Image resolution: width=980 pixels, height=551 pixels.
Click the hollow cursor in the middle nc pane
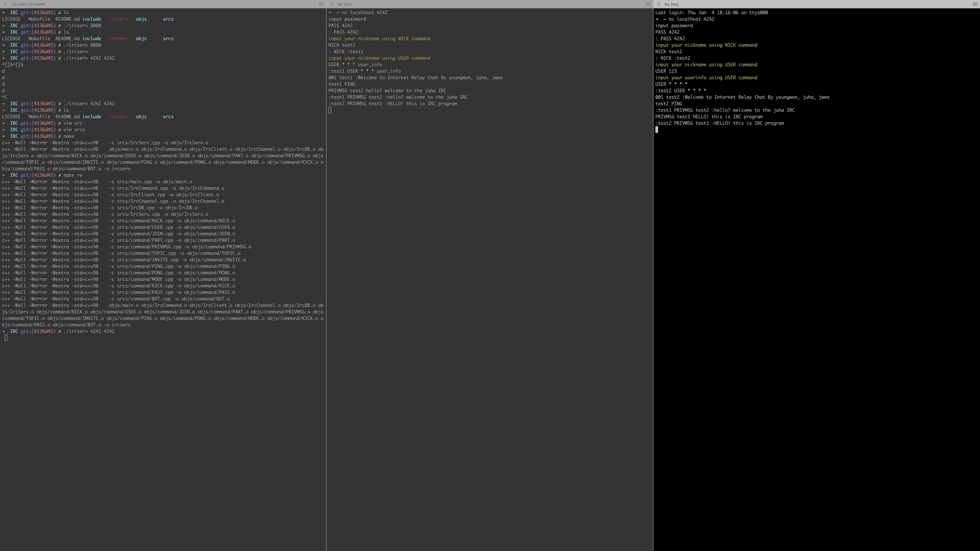(x=330, y=110)
